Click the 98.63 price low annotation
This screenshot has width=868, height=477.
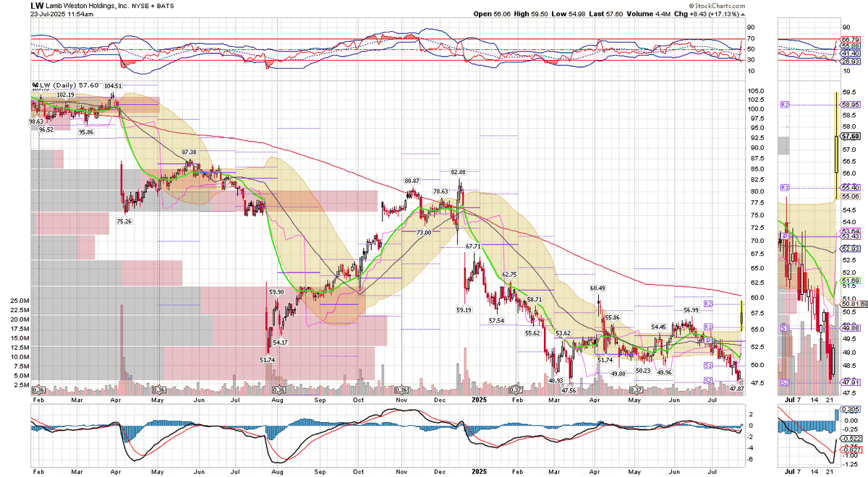point(36,121)
